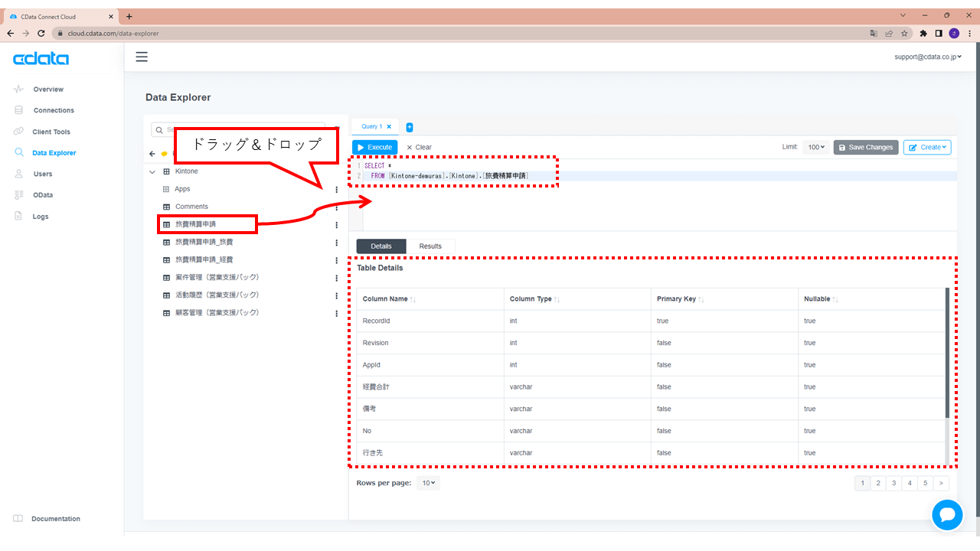Click the Table Details vertical scrollbar
Screen dimensions: 980x551
coord(948,352)
